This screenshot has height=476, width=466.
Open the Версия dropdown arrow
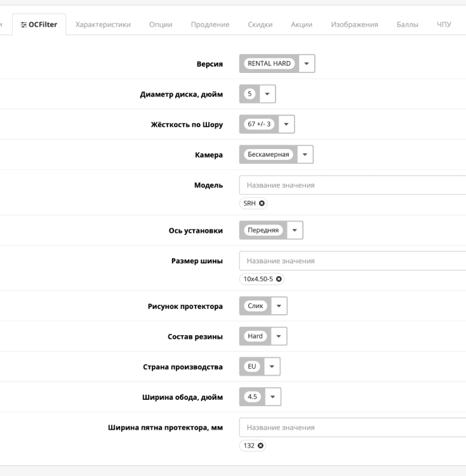pyautogui.click(x=307, y=63)
